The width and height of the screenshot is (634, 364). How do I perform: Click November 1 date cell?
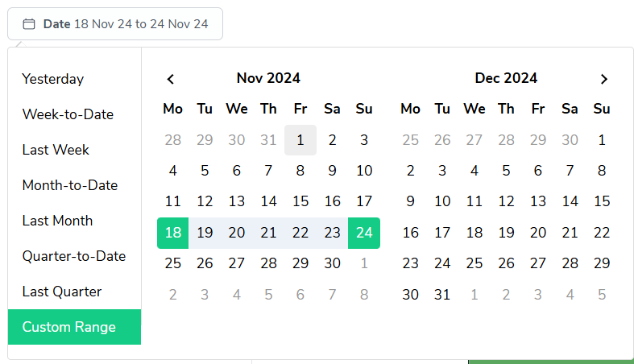pos(300,140)
